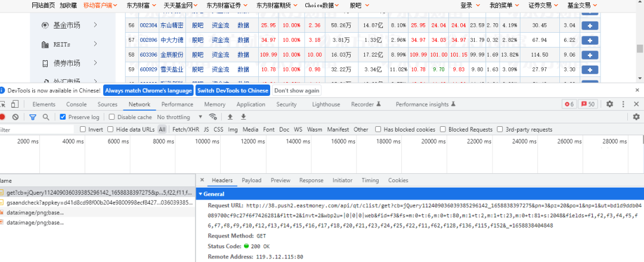The width and height of the screenshot is (644, 262).
Task: Open the network search magnifier
Action: pos(46,117)
